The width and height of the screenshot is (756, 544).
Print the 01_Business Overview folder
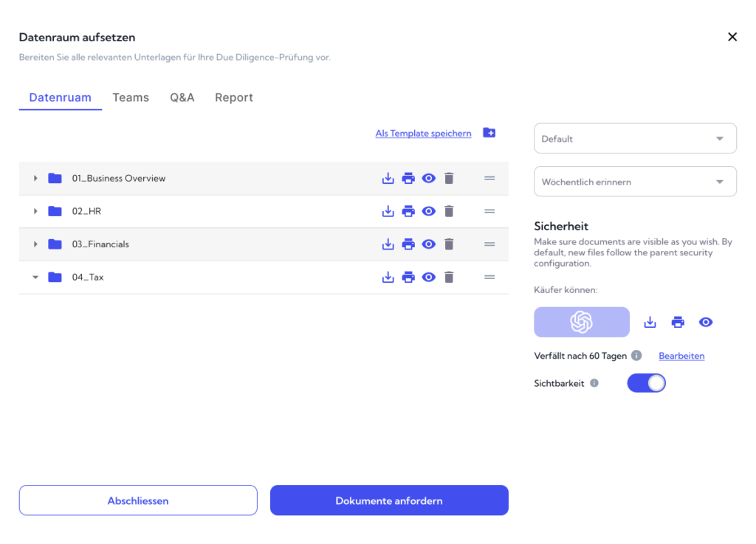tap(408, 179)
